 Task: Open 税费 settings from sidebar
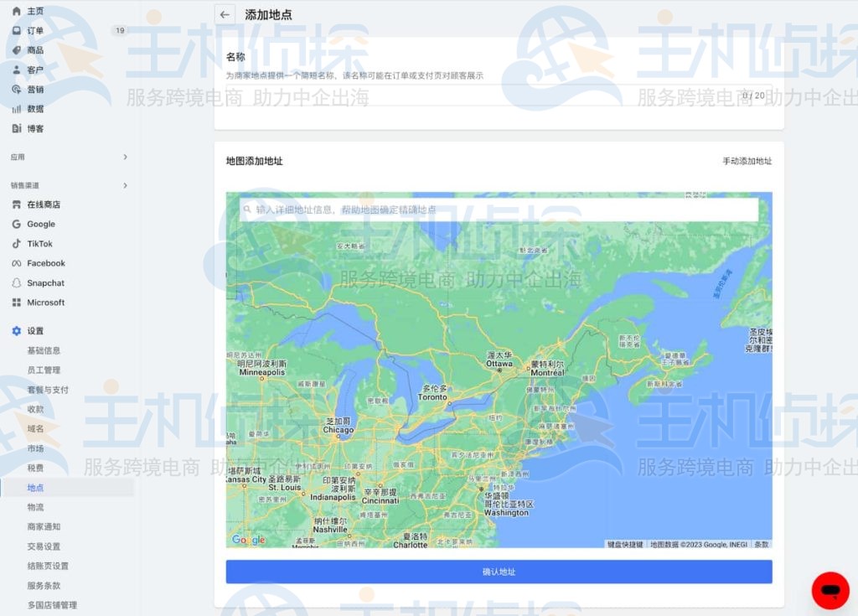pyautogui.click(x=34, y=468)
